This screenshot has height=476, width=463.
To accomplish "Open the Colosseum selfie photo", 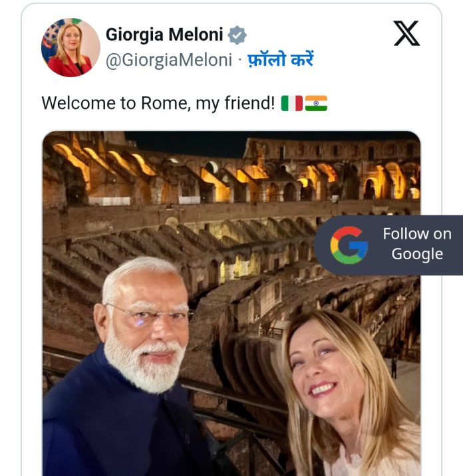I will (231, 303).
